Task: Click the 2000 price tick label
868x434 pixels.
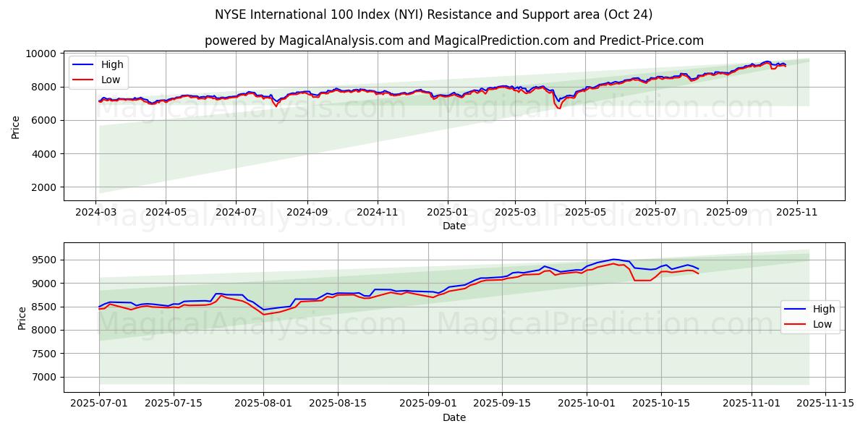Action: pos(44,187)
